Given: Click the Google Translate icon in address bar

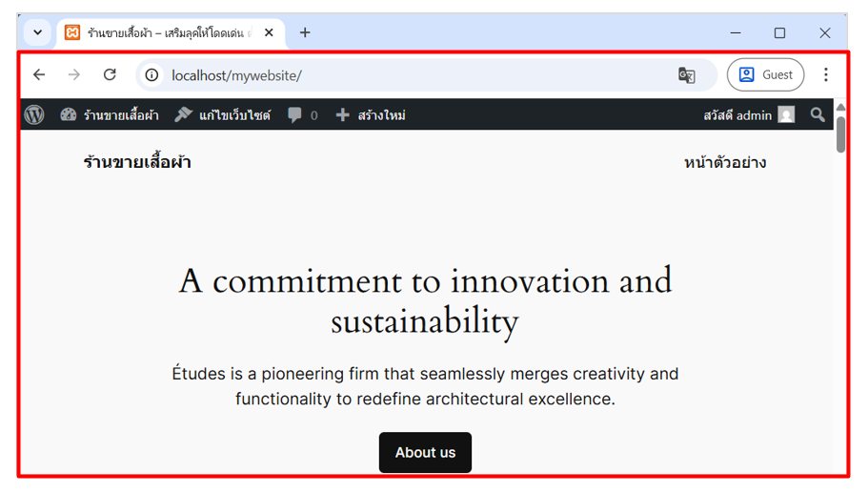Looking at the screenshot, I should (x=686, y=75).
